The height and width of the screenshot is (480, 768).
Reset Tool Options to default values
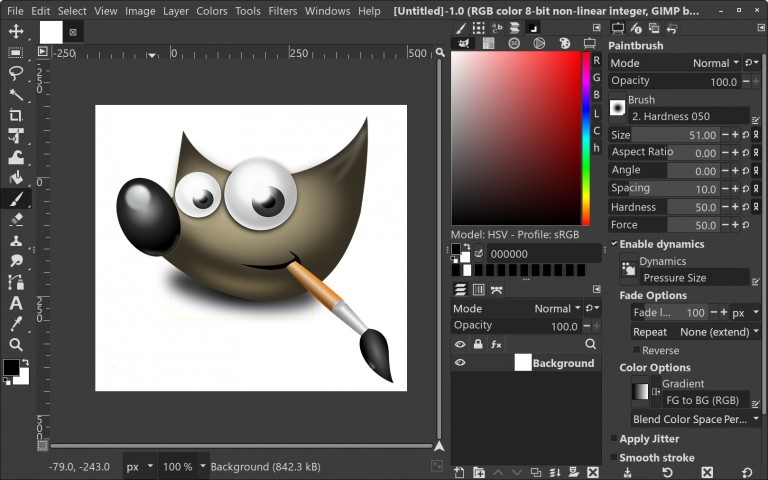(x=747, y=473)
